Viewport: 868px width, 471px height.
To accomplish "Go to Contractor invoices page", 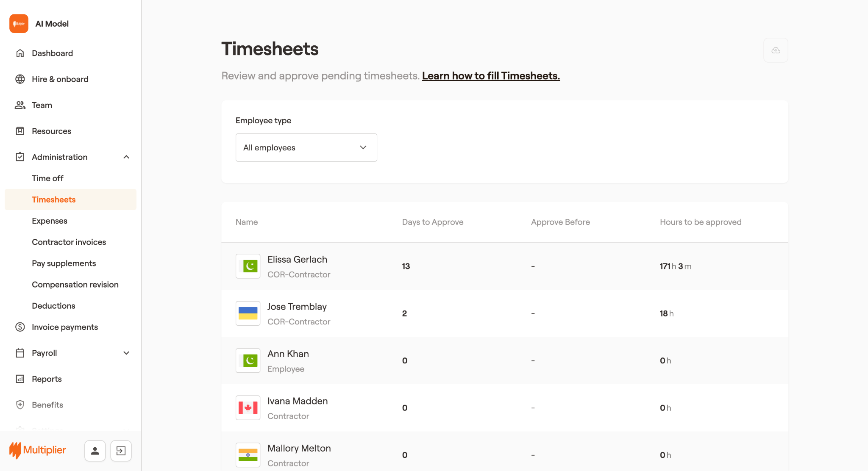I will click(69, 242).
